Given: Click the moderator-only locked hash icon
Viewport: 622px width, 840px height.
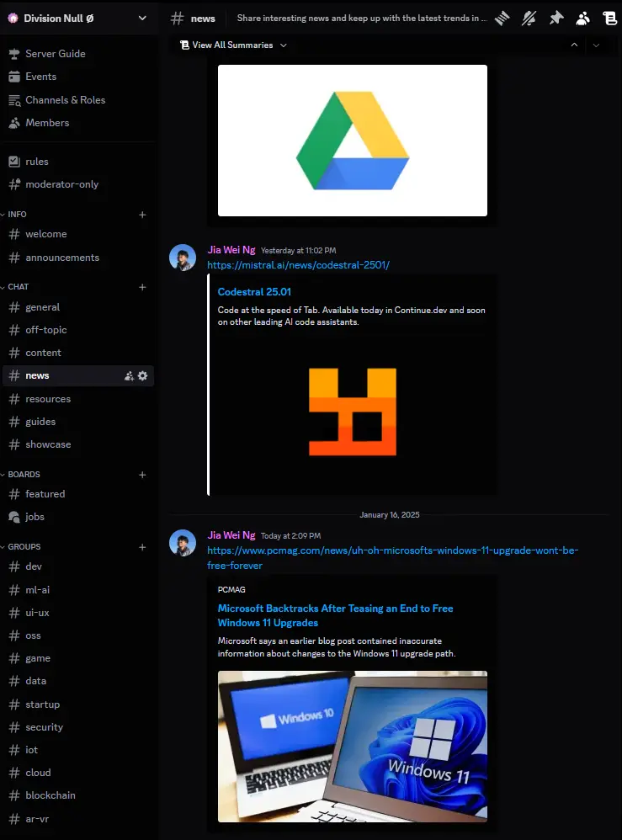Looking at the screenshot, I should coord(14,184).
